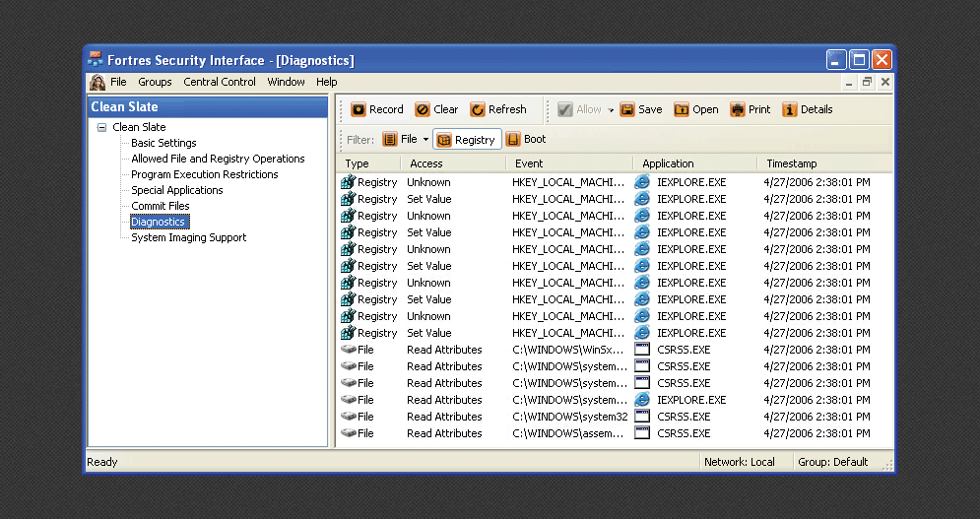Select System Imaging Support tree item
This screenshot has height=519, width=980.
[x=188, y=237]
